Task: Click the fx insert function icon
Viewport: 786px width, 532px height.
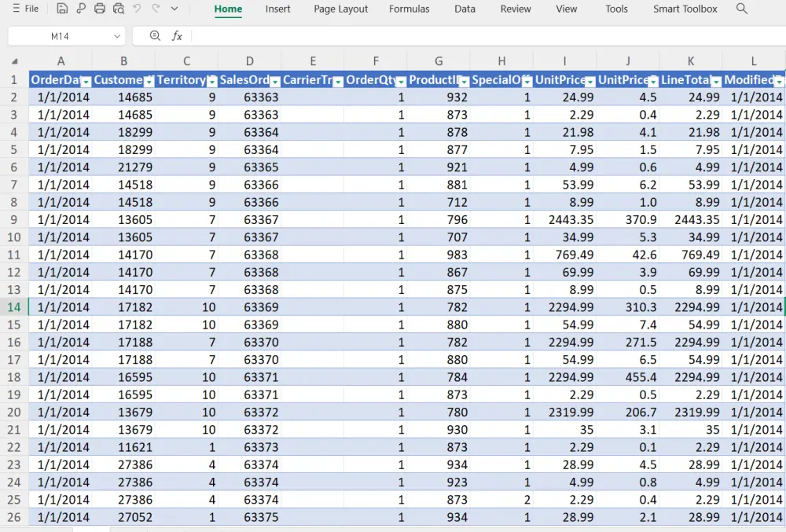Action: point(176,36)
